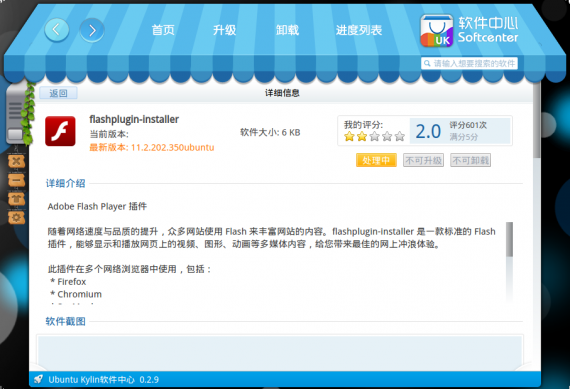Screen dimensions: 570x389
Task: Switch to the 升级 upgrade tab
Action: click(x=224, y=30)
